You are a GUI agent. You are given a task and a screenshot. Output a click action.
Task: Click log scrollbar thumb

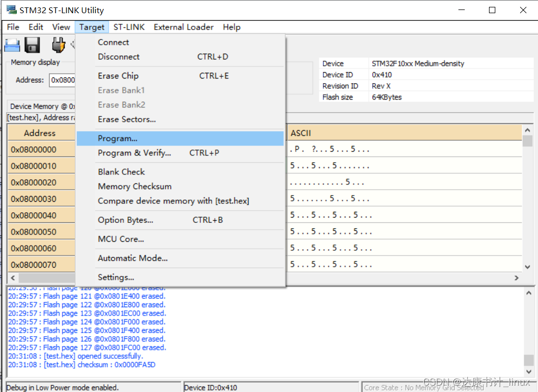529,360
